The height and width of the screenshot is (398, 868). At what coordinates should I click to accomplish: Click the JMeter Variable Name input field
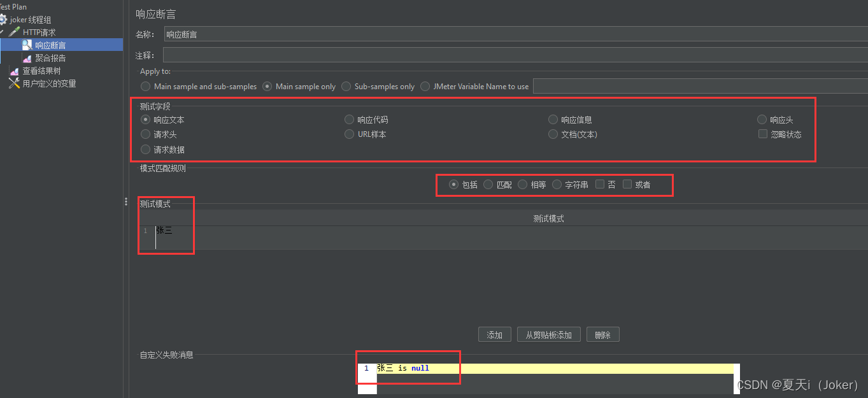pos(701,85)
